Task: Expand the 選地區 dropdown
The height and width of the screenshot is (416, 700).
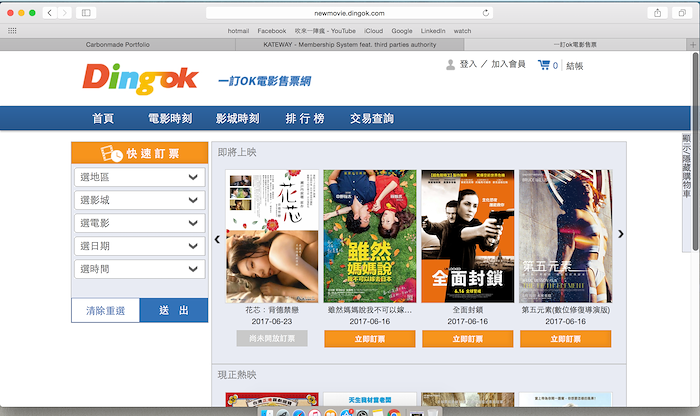Action: pos(140,177)
